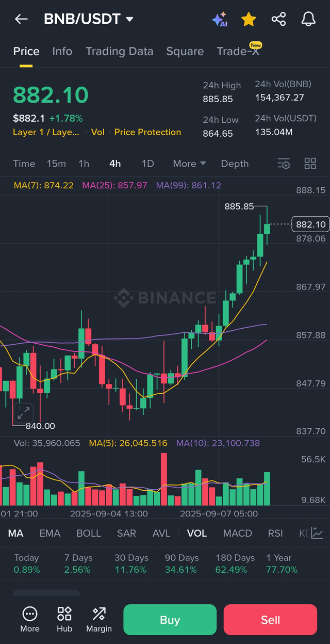Tap the MA(7): 874.22 legend
330x644 pixels.
[x=43, y=185]
